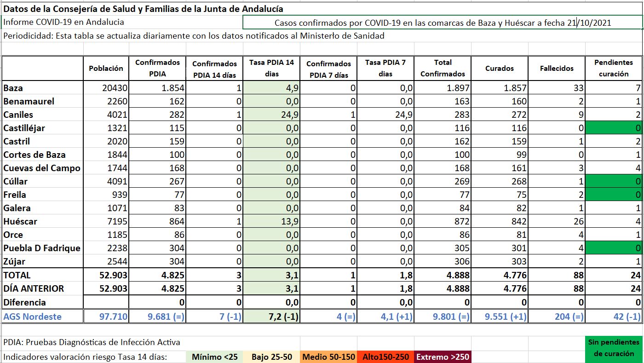Select the Baza row label
This screenshot has height=363, width=644.
(13, 88)
